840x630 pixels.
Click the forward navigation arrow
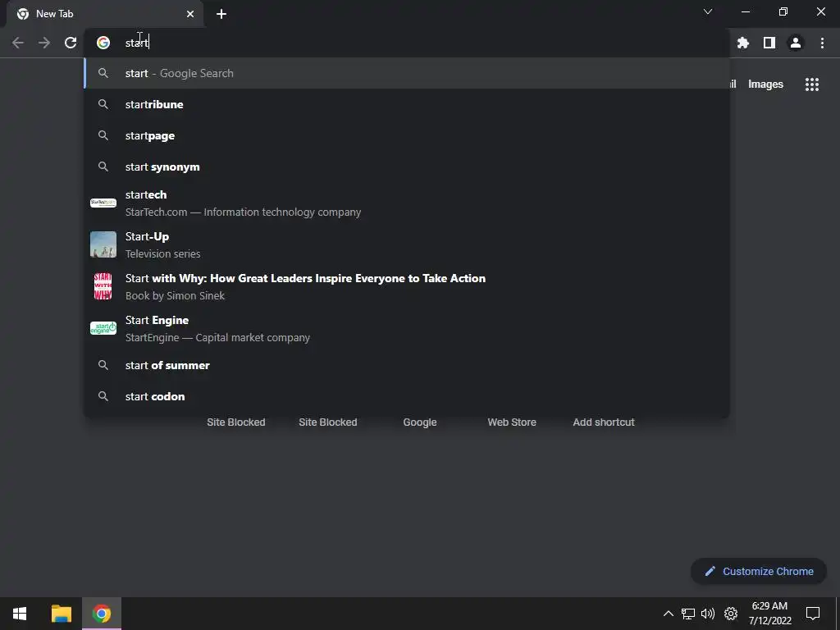[44, 43]
